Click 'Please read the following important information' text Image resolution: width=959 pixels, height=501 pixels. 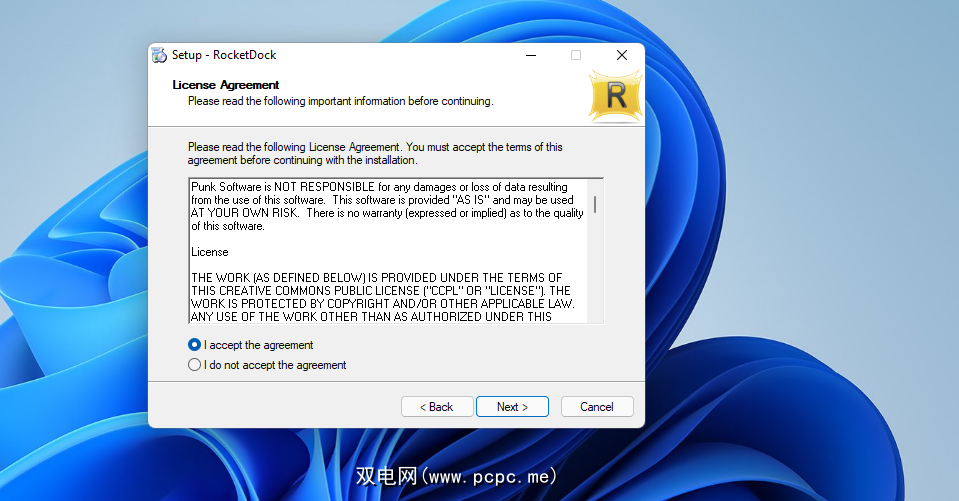pyautogui.click(x=341, y=101)
